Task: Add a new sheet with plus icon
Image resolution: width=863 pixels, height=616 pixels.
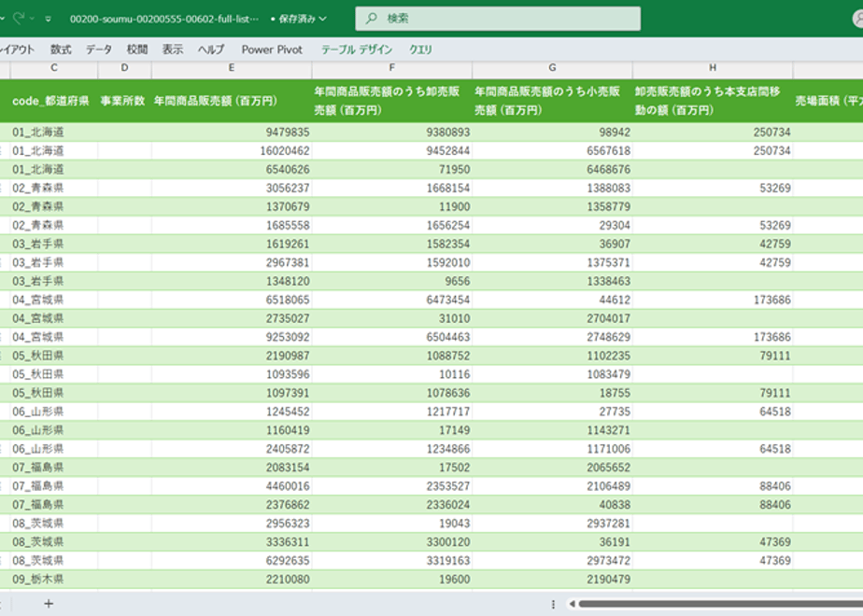Action: tap(49, 604)
